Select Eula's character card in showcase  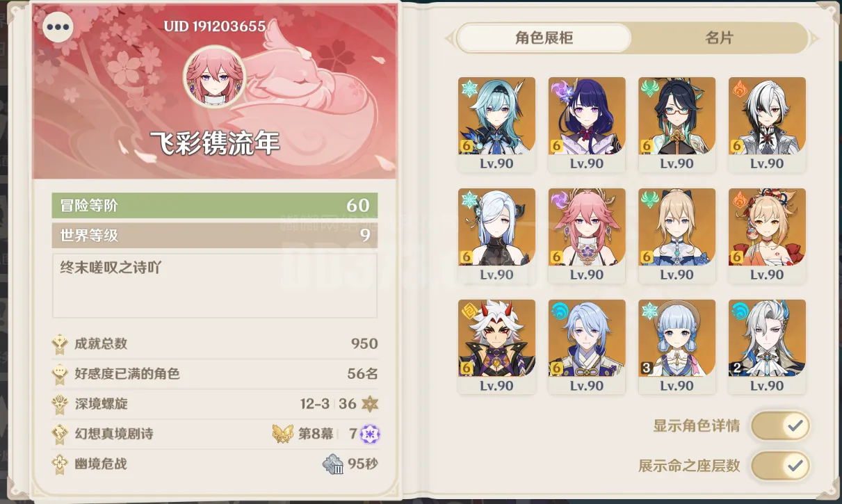[x=496, y=124]
